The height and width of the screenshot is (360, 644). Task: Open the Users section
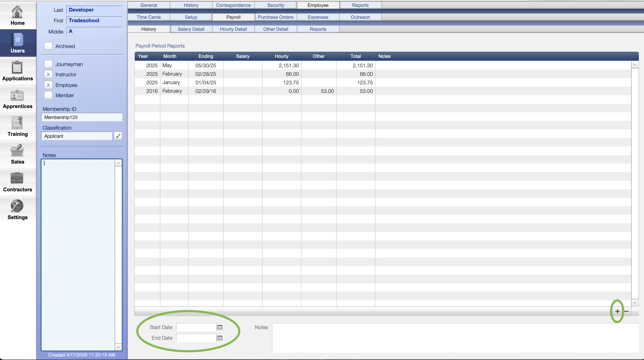[x=18, y=43]
